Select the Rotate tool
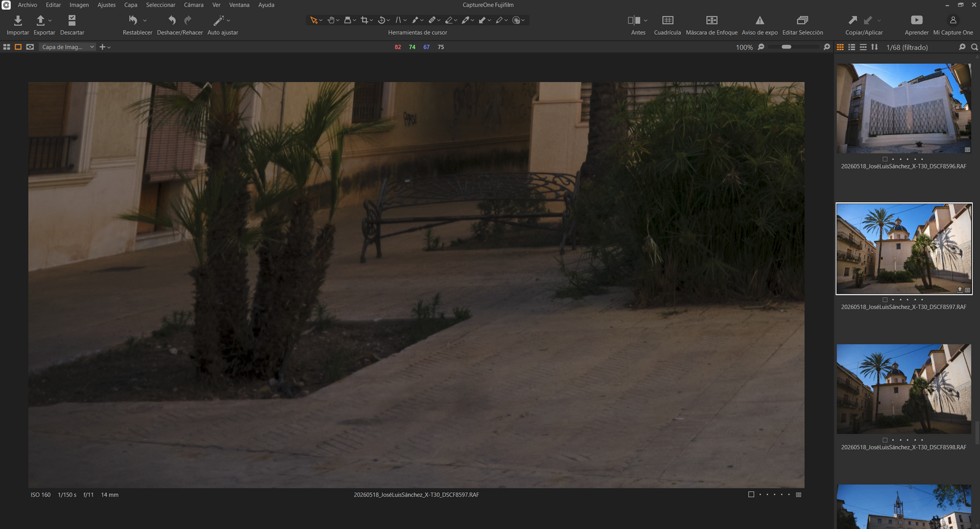Image resolution: width=980 pixels, height=529 pixels. coord(381,20)
